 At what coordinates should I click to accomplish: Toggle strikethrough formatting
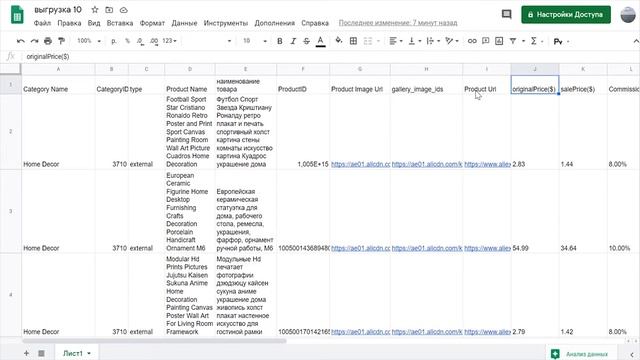point(306,41)
